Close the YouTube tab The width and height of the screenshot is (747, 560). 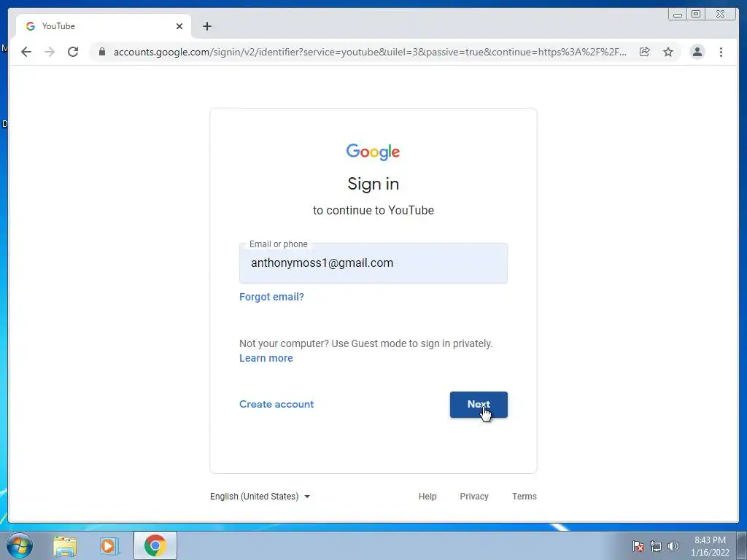pyautogui.click(x=179, y=26)
